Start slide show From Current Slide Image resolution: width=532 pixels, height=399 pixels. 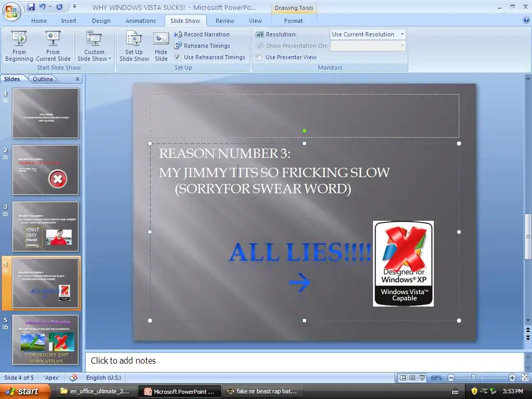point(53,46)
